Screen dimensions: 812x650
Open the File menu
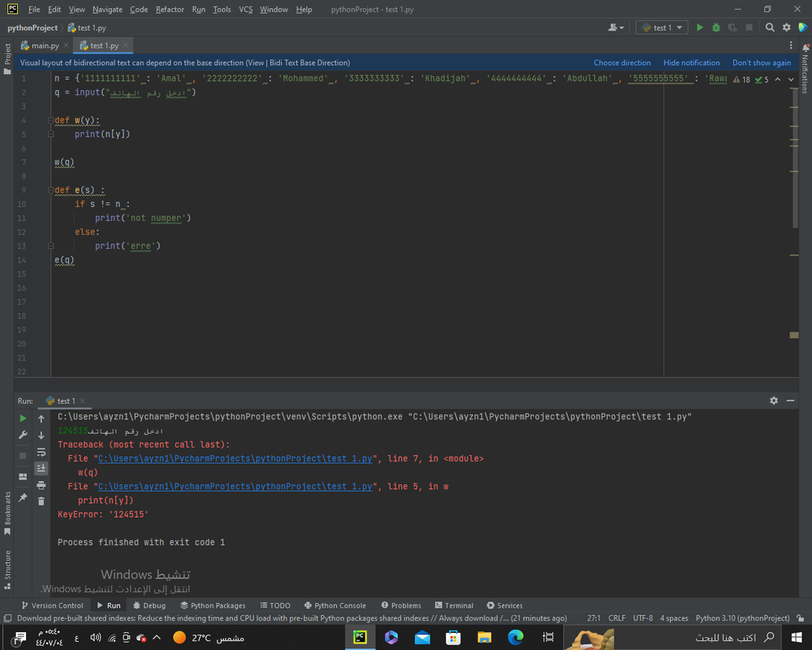point(33,9)
